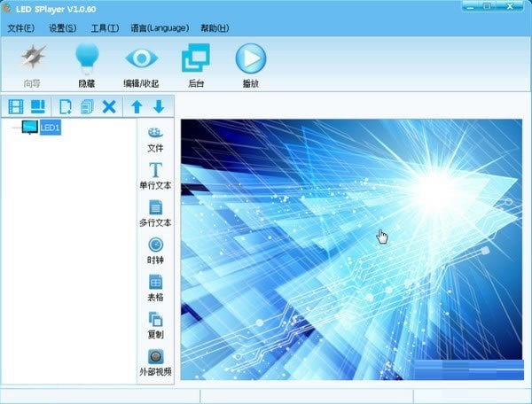This screenshot has height=404, width=532.
Task: Open the 语言(Language) menu
Action: click(160, 28)
